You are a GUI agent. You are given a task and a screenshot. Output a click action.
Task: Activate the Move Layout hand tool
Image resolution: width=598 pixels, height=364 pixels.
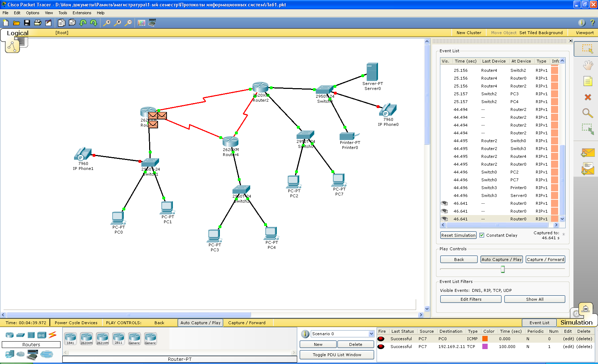coord(588,65)
